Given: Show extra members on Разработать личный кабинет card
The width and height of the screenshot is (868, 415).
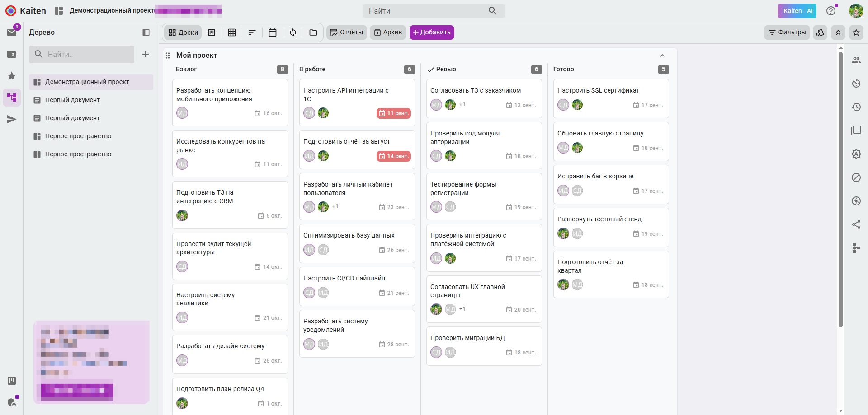Looking at the screenshot, I should [335, 206].
